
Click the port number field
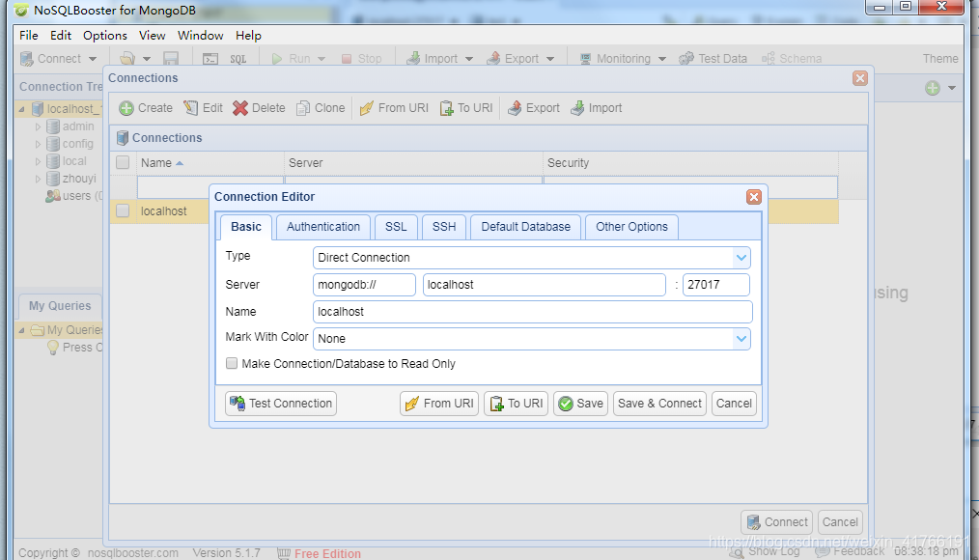point(715,285)
